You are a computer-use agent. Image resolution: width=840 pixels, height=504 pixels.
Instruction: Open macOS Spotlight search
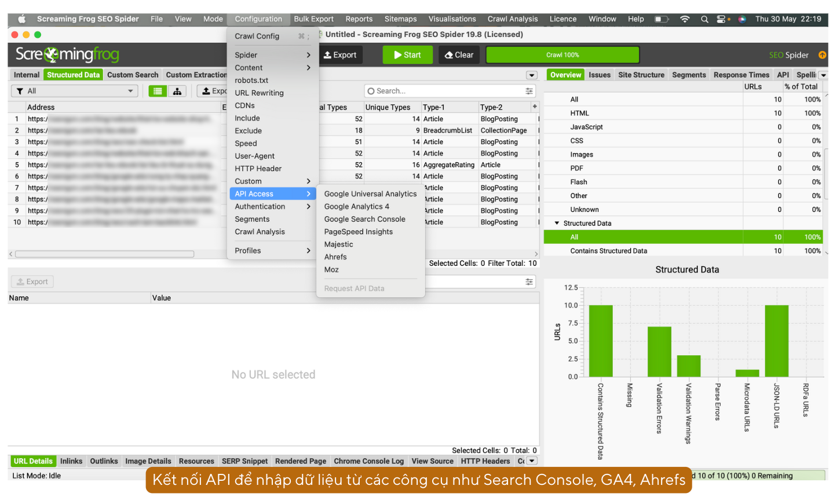704,19
